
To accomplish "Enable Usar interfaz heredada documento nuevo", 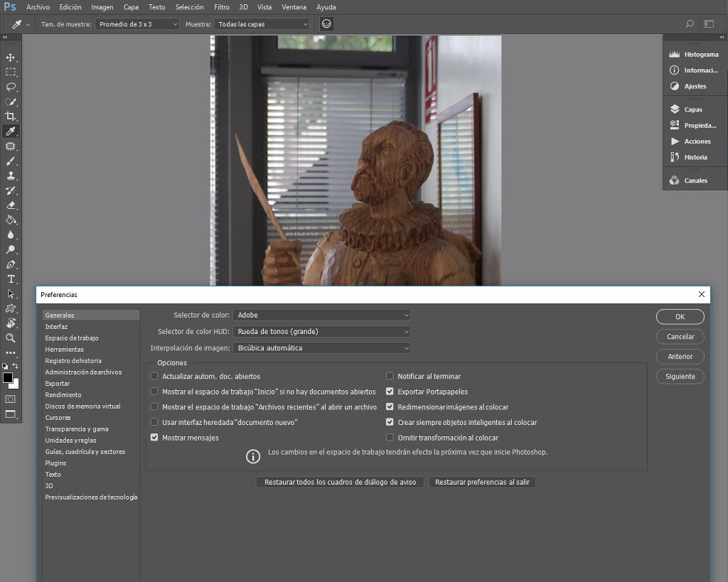I will pyautogui.click(x=154, y=422).
